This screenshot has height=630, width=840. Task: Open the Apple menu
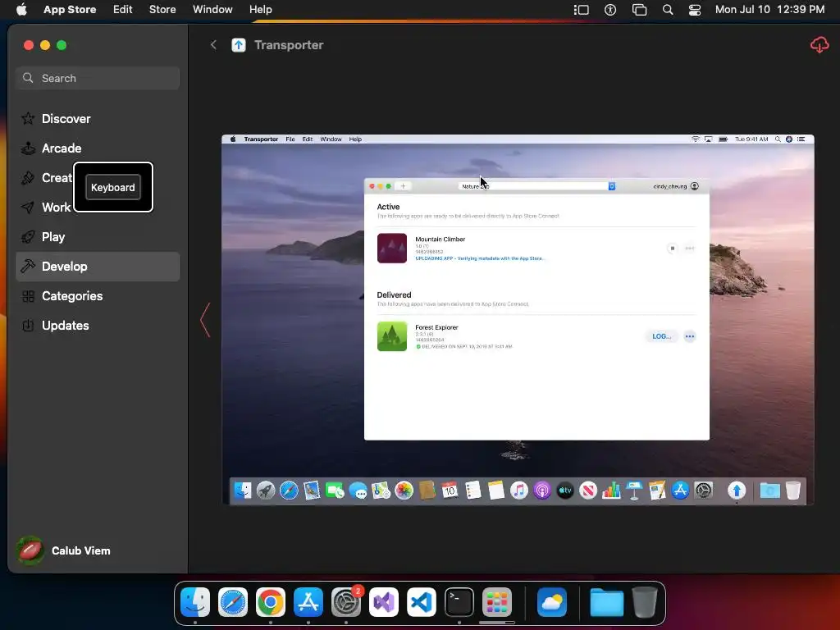pos(21,9)
